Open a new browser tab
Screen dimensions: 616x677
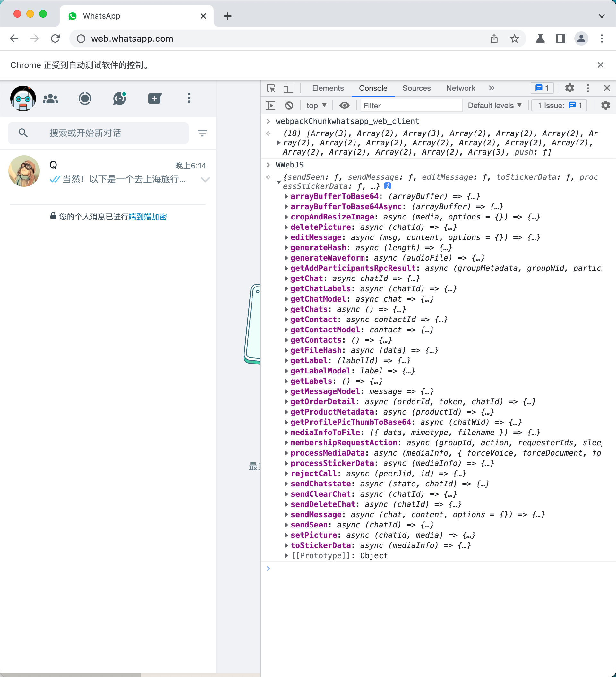point(228,16)
